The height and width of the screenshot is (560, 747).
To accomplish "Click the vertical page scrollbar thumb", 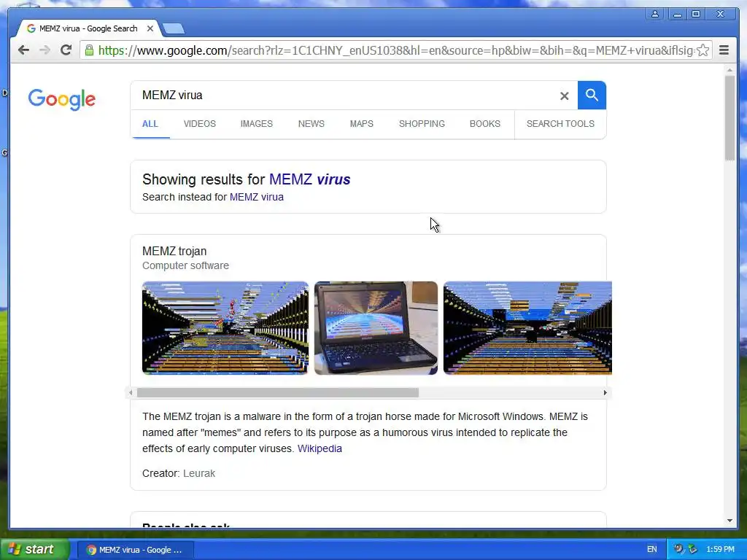I will 729,118.
